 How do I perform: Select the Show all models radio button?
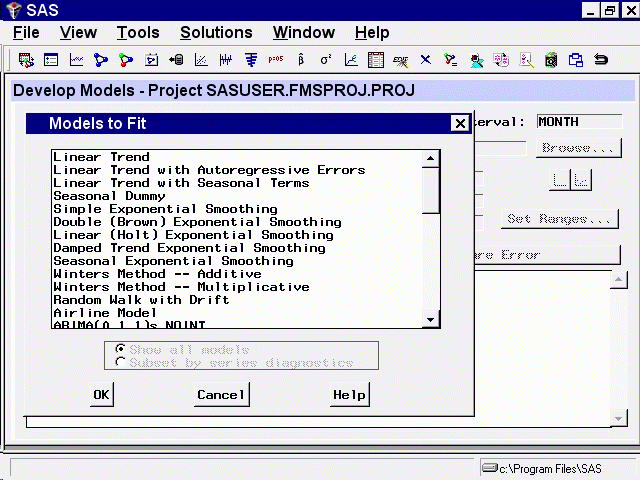[121, 350]
